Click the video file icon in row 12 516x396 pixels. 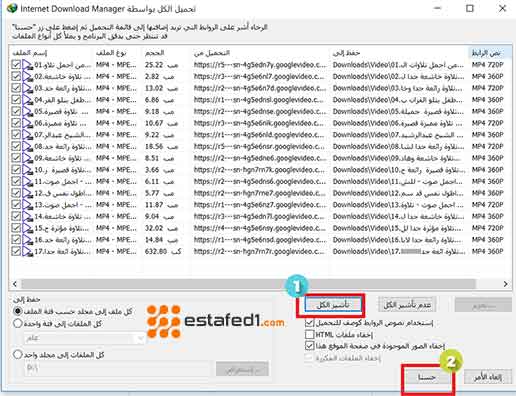click(28, 193)
